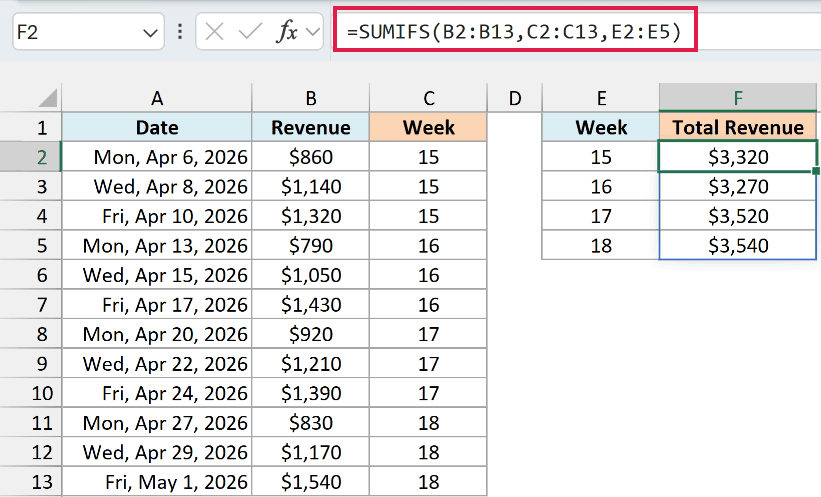Click the Revenue header cell
Image resolution: width=821 pixels, height=497 pixels.
click(310, 127)
